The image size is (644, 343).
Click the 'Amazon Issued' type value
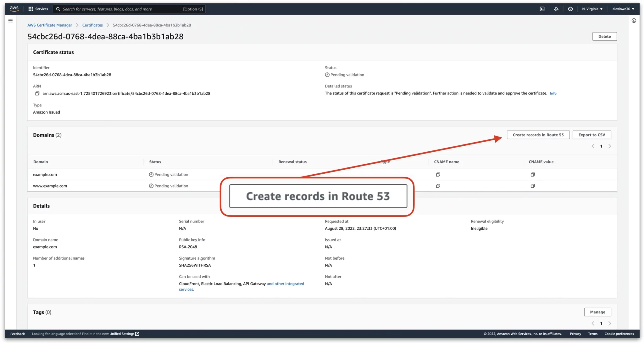[x=47, y=112]
